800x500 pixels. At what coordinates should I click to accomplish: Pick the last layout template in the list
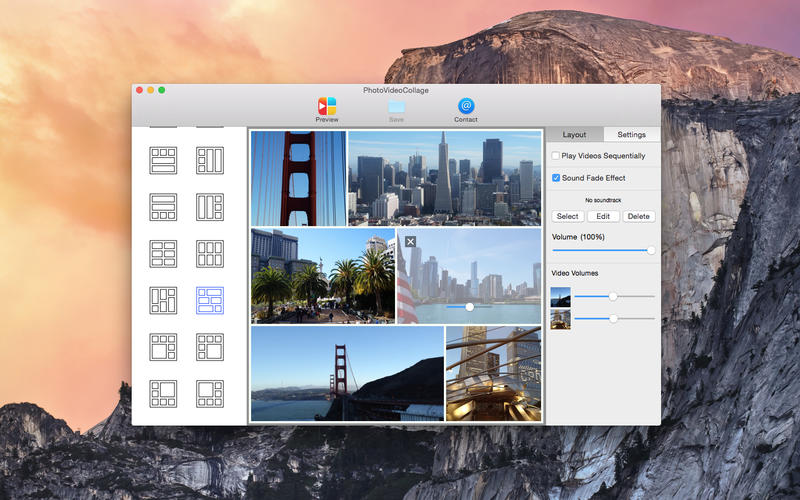point(210,392)
